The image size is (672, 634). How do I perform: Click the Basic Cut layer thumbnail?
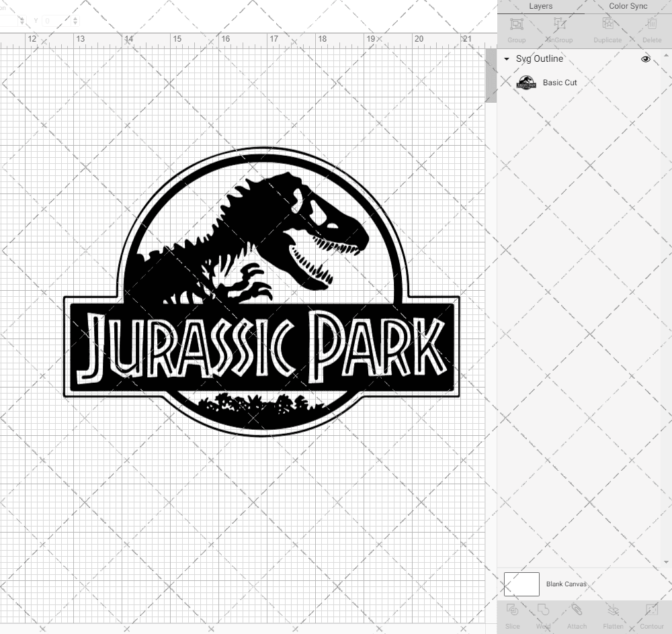coord(526,83)
